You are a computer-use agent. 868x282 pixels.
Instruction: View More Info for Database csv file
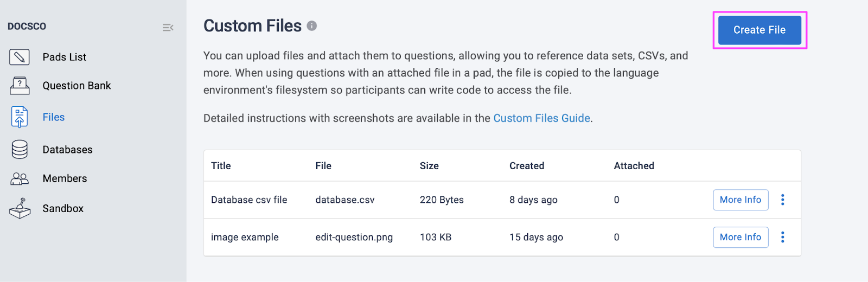[741, 200]
